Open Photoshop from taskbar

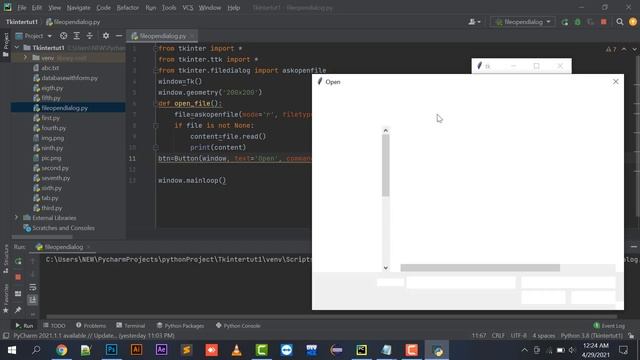pyautogui.click(x=111, y=350)
